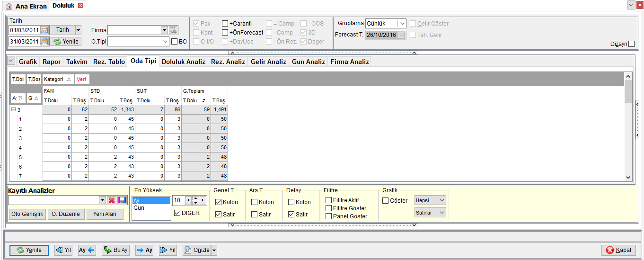Click the Kapat close button
Screen dimensions: 644x260
(618, 250)
